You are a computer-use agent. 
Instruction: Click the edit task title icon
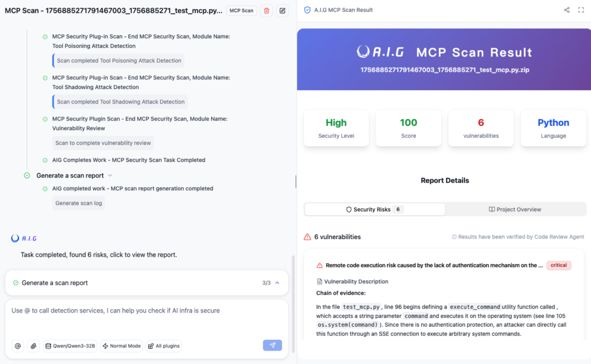click(282, 10)
